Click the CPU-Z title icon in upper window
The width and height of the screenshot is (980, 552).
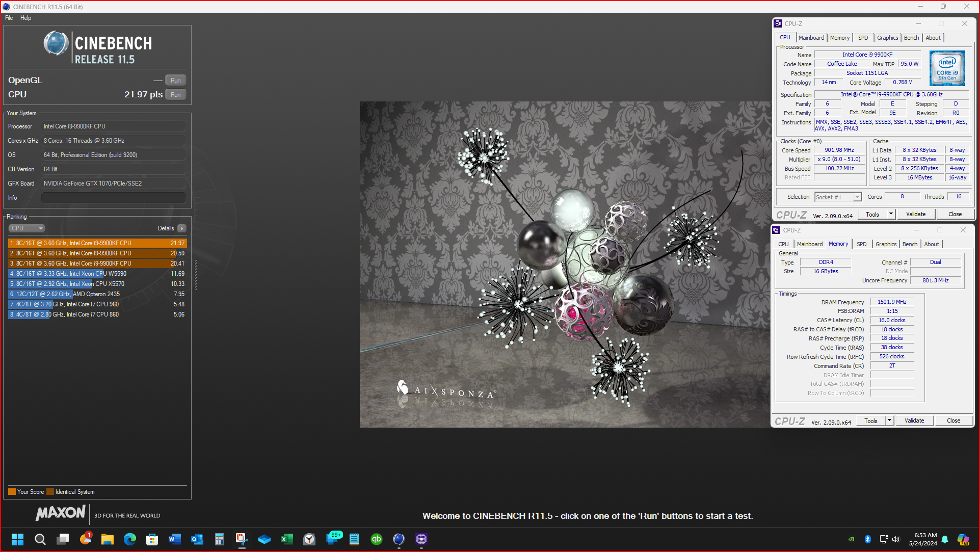click(x=778, y=23)
